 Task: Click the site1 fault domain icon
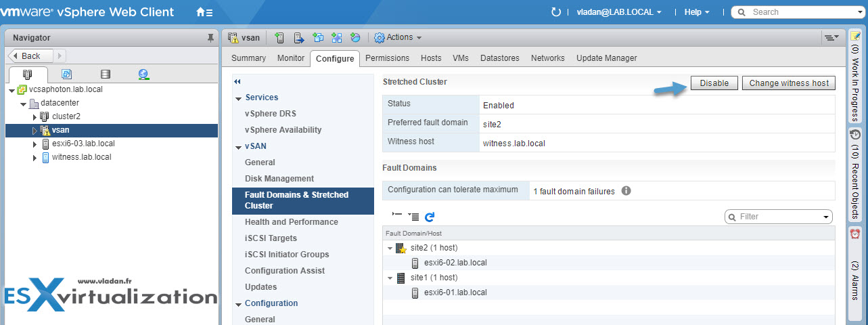[x=401, y=278]
